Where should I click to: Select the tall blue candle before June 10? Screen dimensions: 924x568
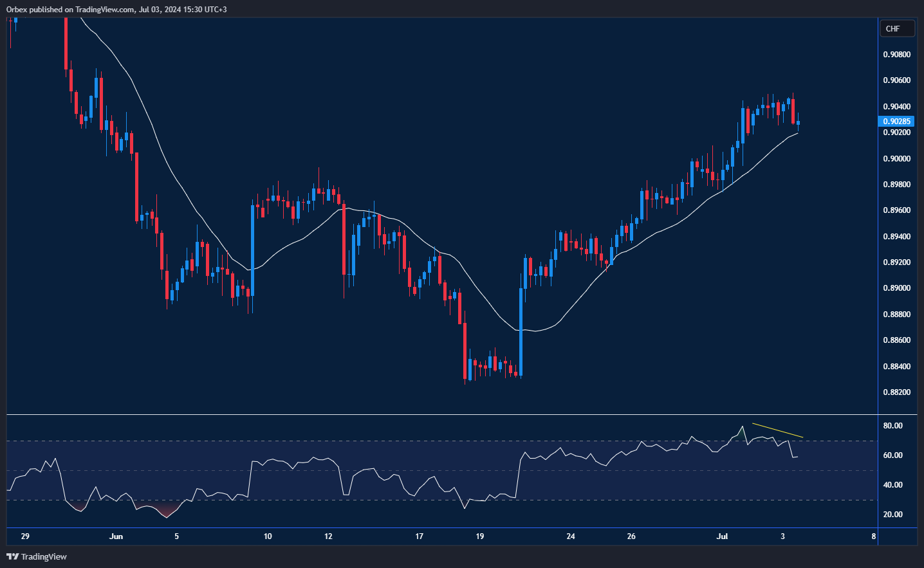click(252, 251)
